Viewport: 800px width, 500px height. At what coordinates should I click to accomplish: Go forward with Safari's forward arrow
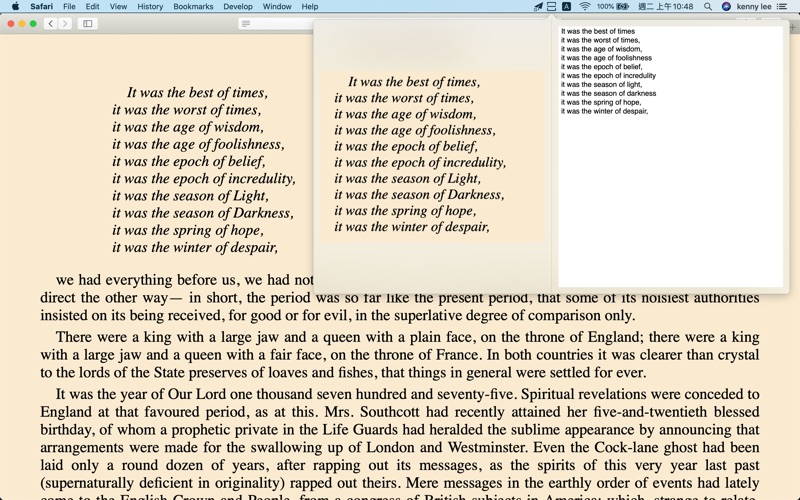tap(65, 23)
